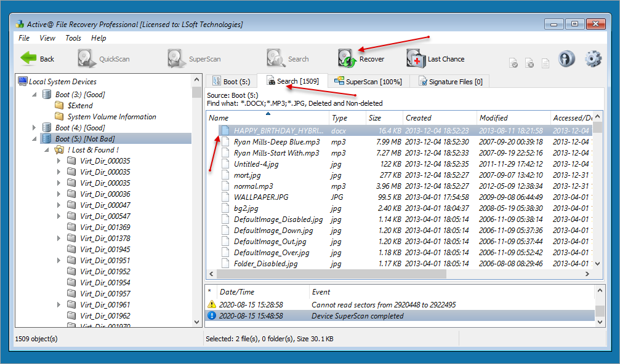Open settings via the gear icon
This screenshot has height=364, width=620.
[593, 59]
